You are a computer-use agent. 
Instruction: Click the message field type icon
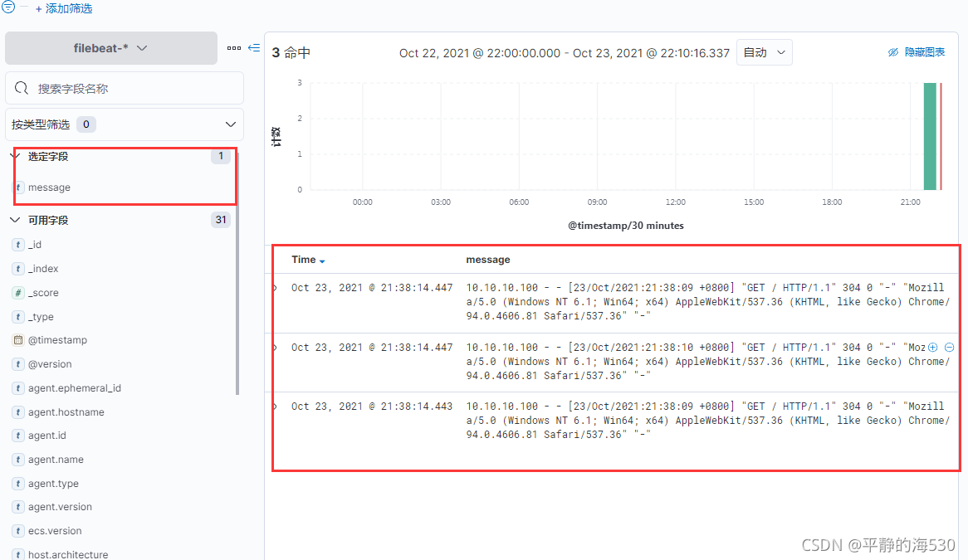[x=18, y=187]
